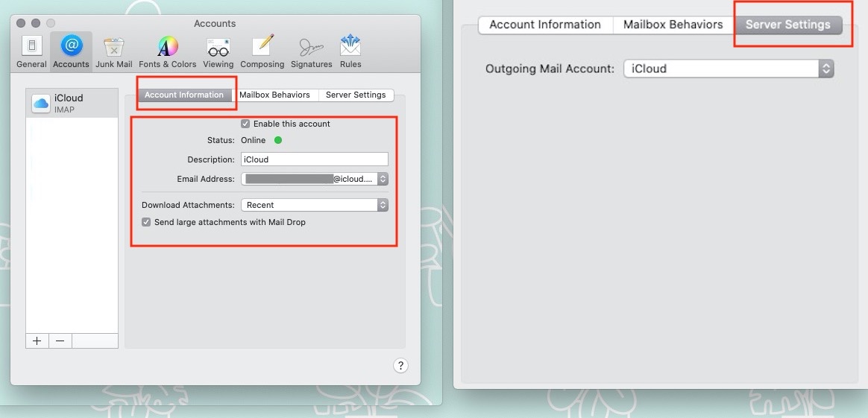Open Fonts & Colors preferences
Screen dimensions: 868x418
point(167,51)
